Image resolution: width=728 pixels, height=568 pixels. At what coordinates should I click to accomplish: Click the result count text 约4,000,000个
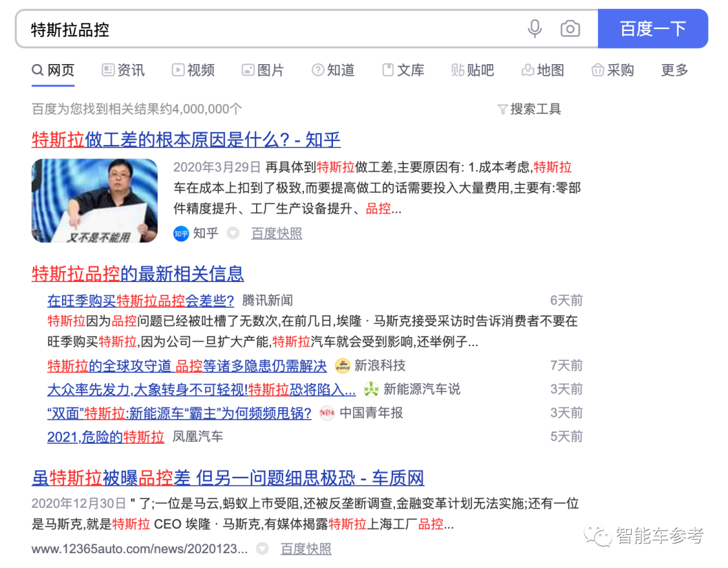point(201,109)
